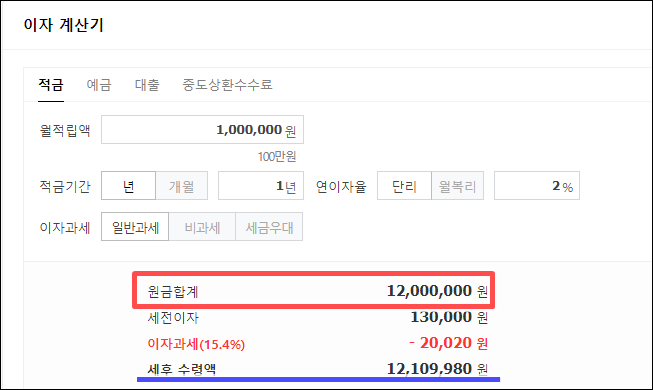Click the 원금합계 label
The height and width of the screenshot is (390, 653).
[x=173, y=292]
